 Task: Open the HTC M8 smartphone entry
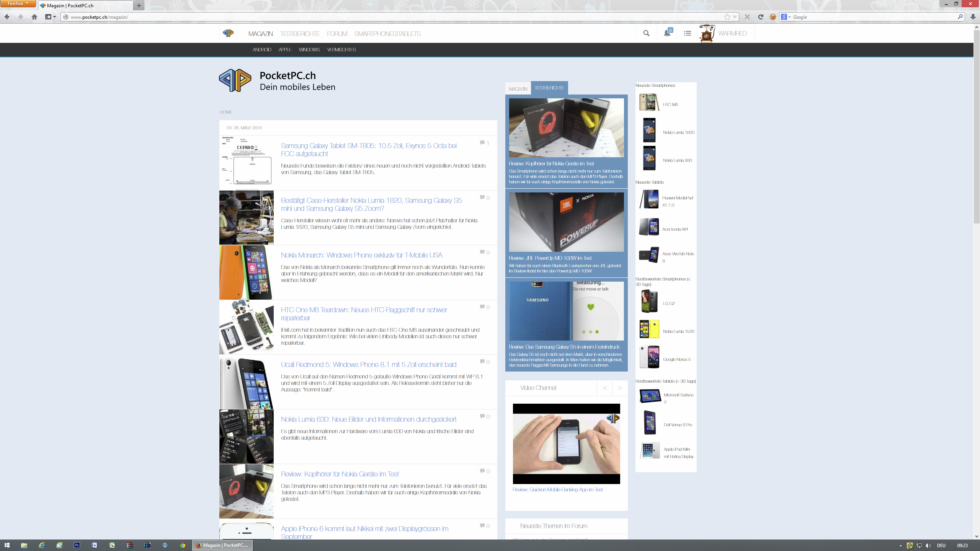[x=670, y=104]
